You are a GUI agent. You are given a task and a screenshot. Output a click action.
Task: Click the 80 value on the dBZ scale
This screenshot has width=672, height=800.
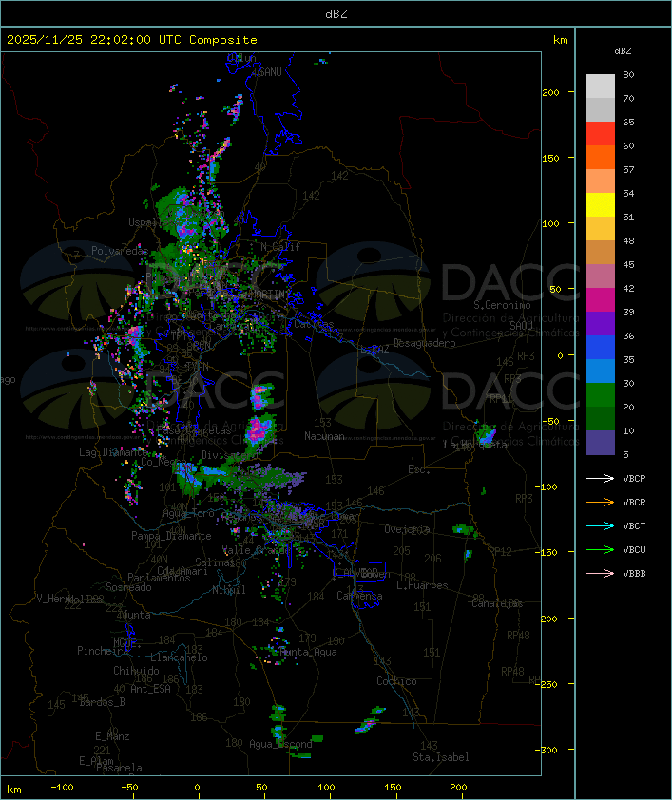(628, 74)
